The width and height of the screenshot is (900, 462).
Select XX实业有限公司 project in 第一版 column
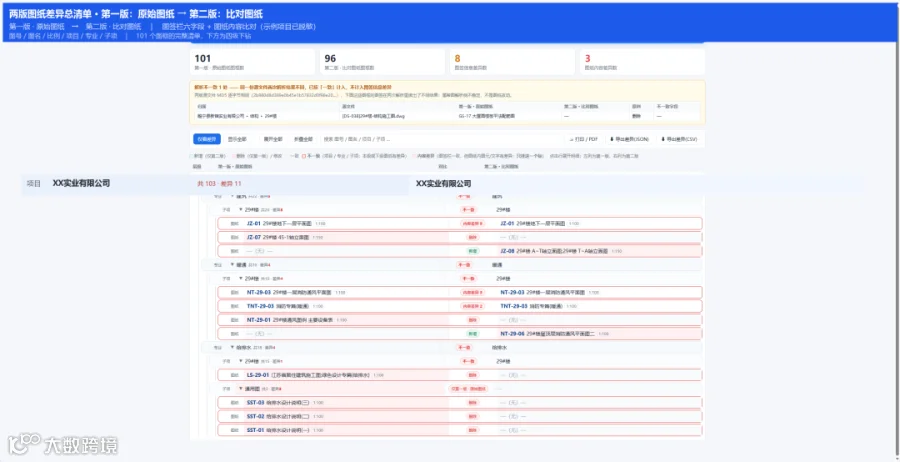coord(81,184)
